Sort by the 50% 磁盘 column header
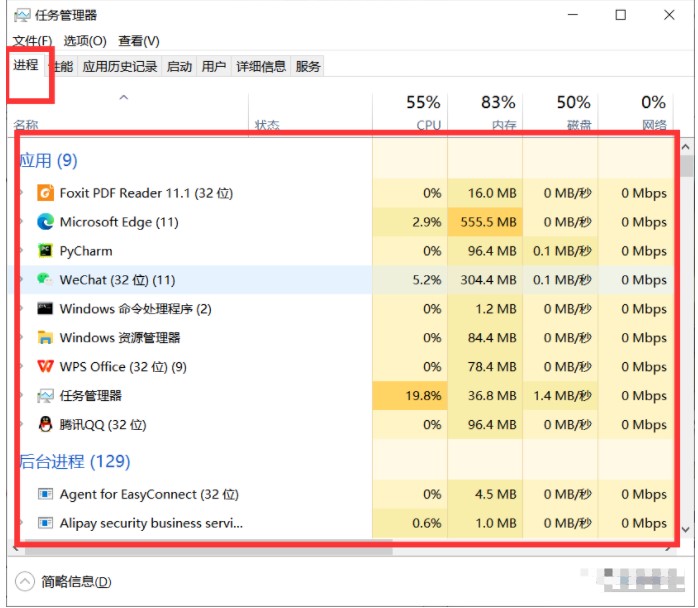Screen dimensions: 698x608 tap(560, 112)
